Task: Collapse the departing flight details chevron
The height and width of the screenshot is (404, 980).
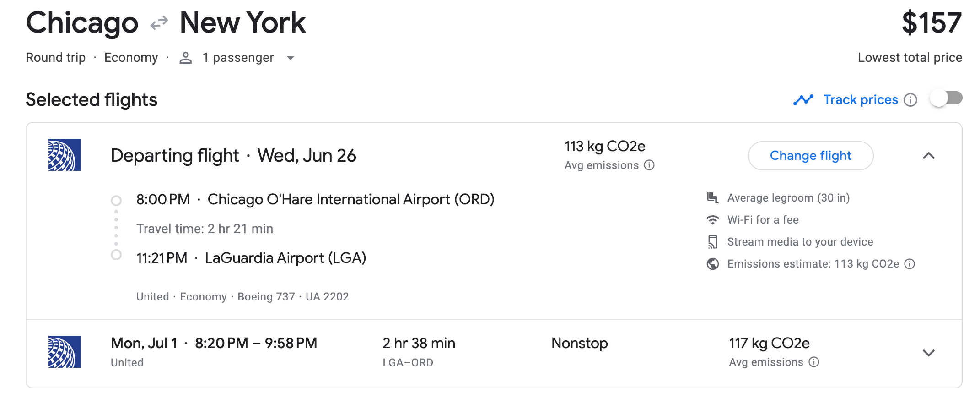Action: pyautogui.click(x=928, y=156)
